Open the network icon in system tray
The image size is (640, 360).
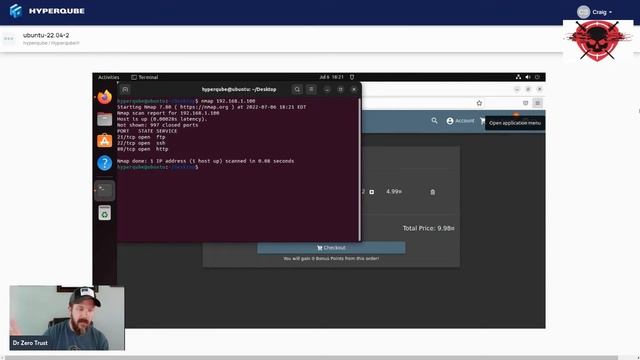pyautogui.click(x=518, y=77)
